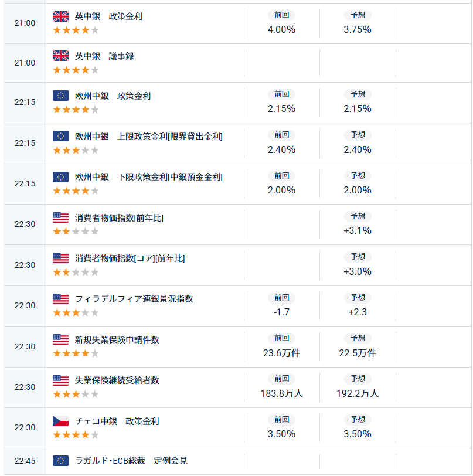Click EU flag beside ラガルド・ECB総裁 定例会見
473x476 pixels.
tap(60, 461)
